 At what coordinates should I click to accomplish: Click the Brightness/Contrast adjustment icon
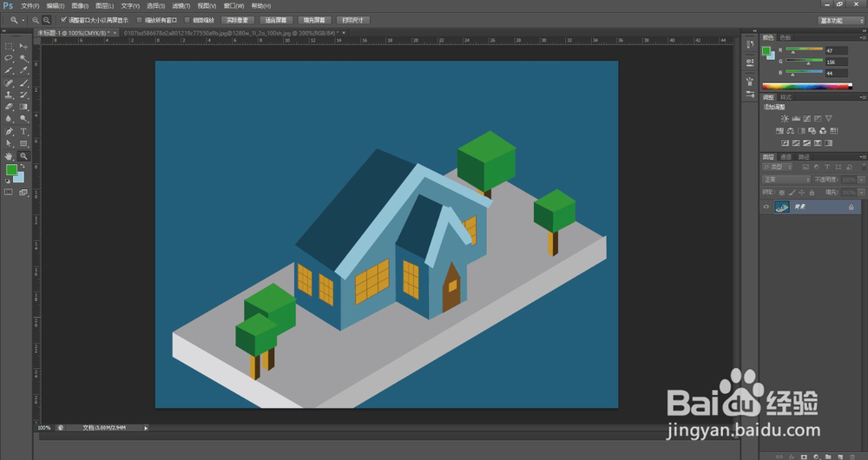785,118
